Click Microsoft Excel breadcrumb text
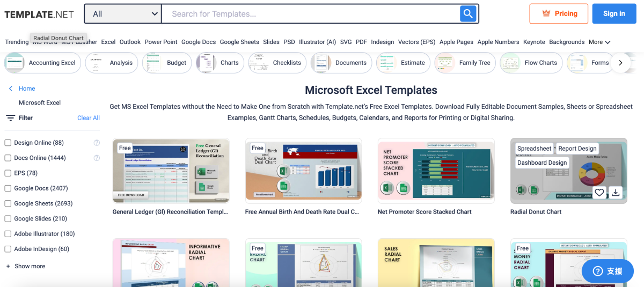This screenshot has width=644, height=287. (40, 102)
